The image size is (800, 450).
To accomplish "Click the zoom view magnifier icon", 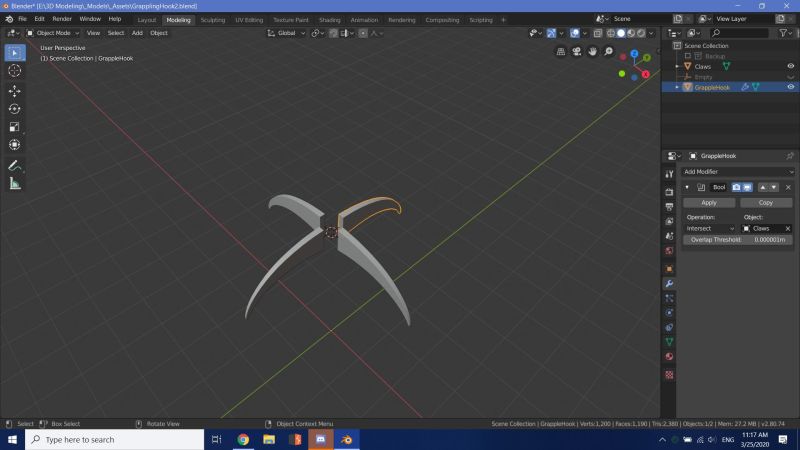I will pyautogui.click(x=608, y=52).
